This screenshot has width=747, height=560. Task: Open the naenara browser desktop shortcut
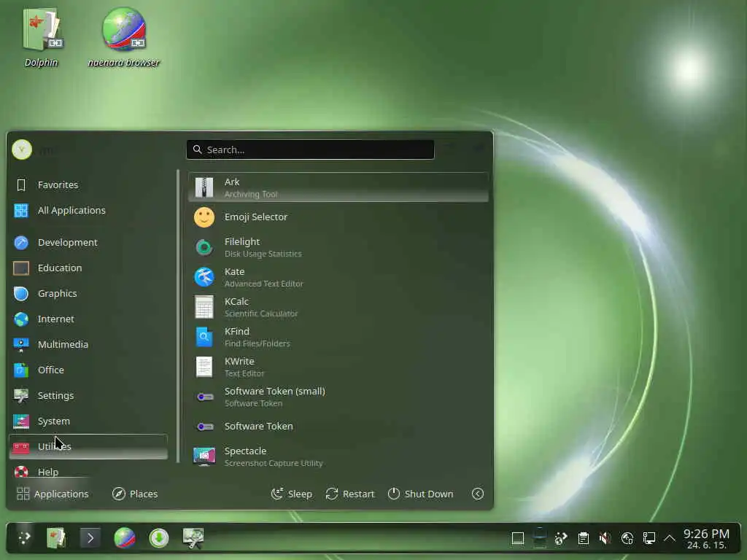click(x=123, y=38)
